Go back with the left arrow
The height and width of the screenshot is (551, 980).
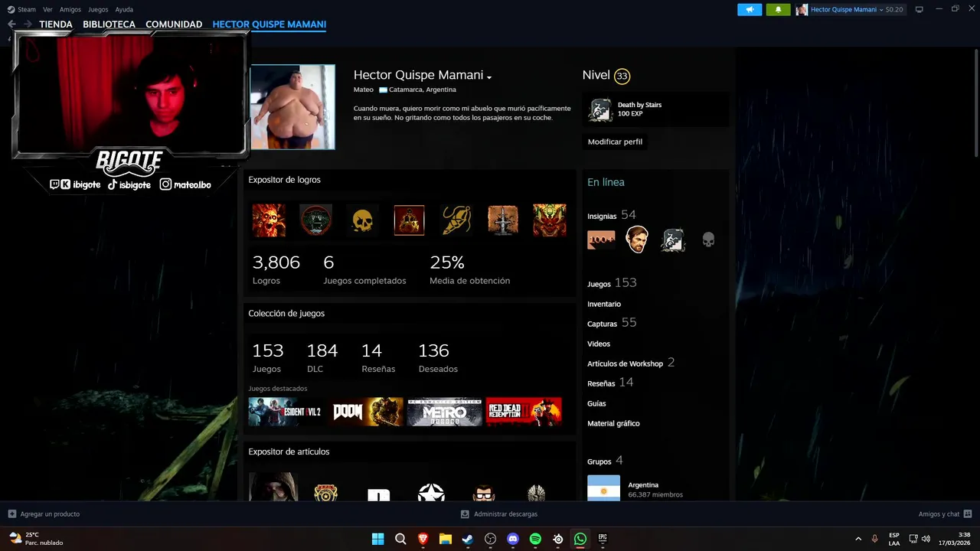(11, 24)
